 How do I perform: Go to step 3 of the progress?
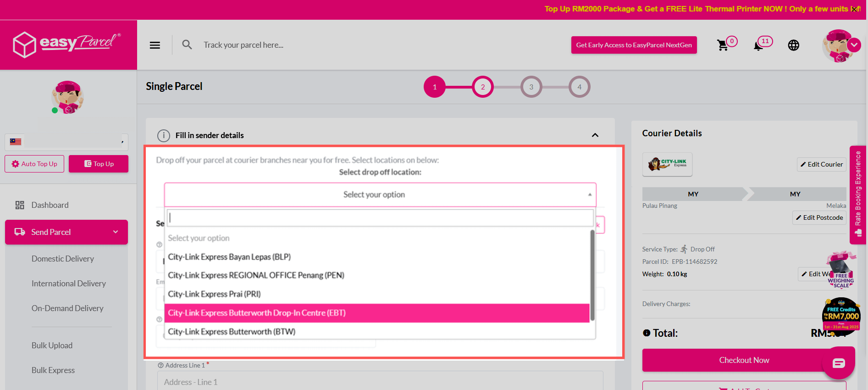point(531,87)
